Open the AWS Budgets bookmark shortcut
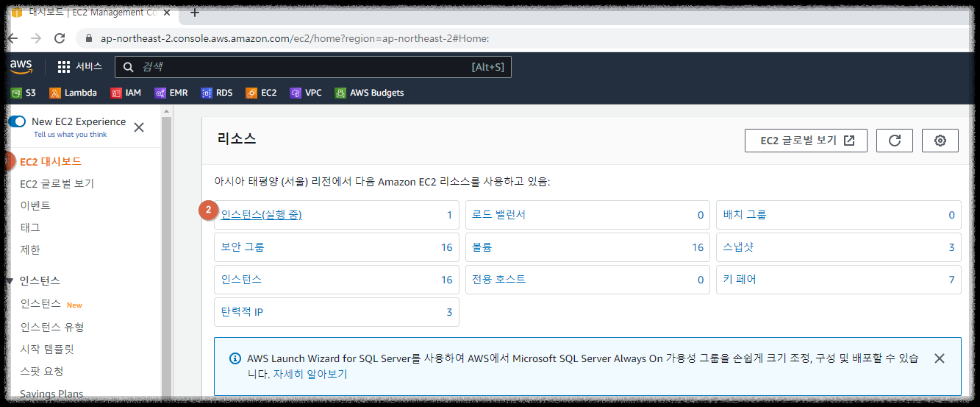This screenshot has height=407, width=980. [x=369, y=93]
